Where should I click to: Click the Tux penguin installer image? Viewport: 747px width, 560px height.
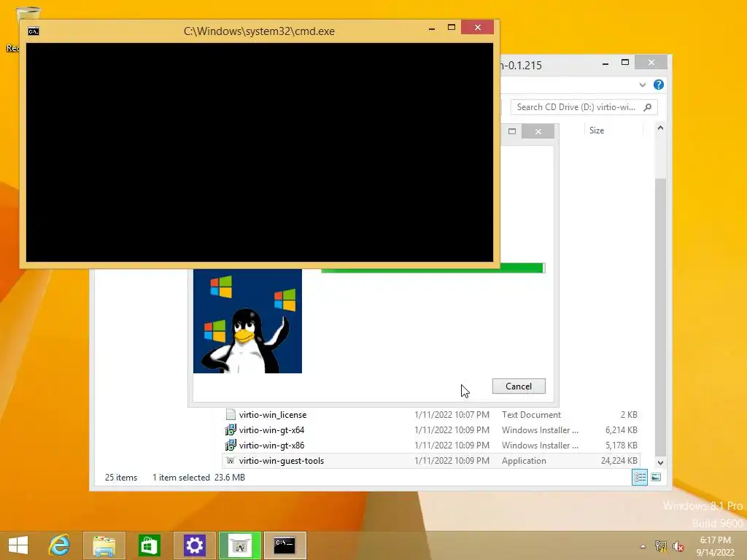click(248, 321)
